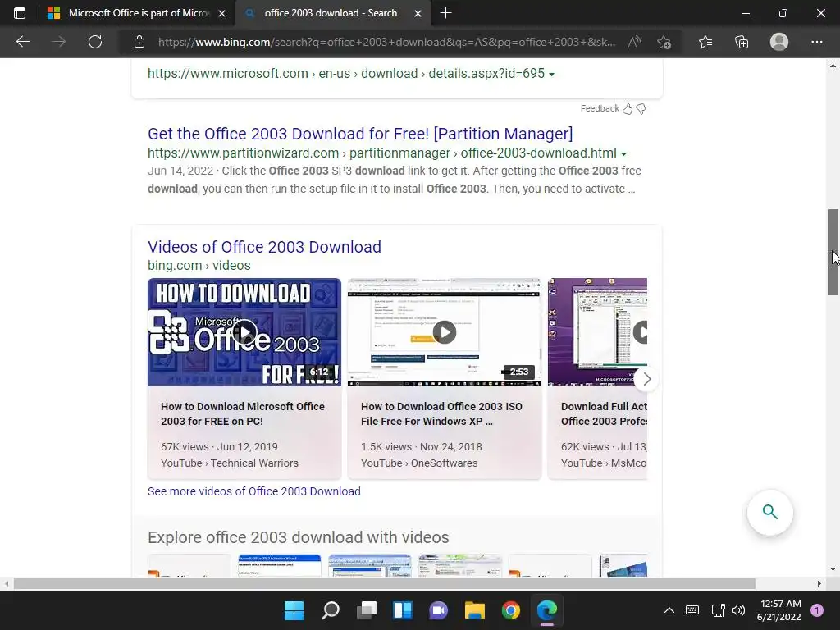Open a new browser tab
Screen dimensions: 840x630
pos(445,13)
